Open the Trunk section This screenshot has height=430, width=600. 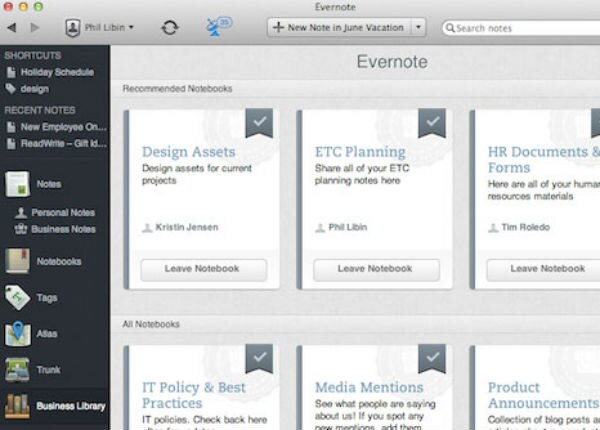point(18,370)
